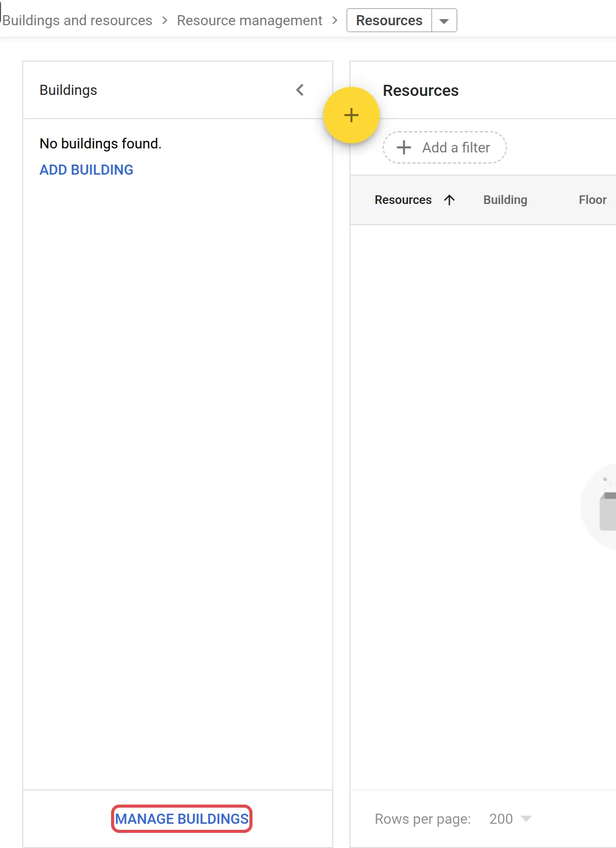The width and height of the screenshot is (616, 848).
Task: Sort by the Floor column header
Action: [593, 200]
